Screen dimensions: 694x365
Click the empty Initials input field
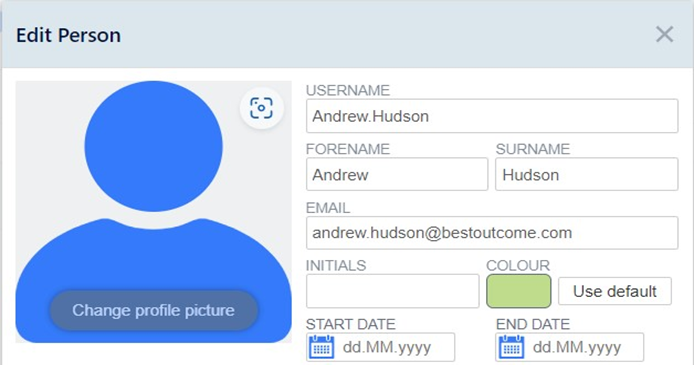[x=393, y=291]
